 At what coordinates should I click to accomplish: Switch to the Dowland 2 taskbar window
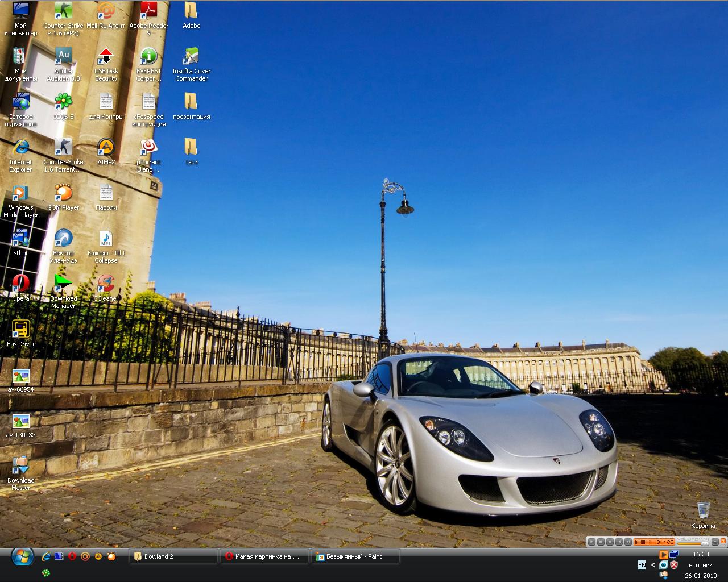tap(173, 556)
